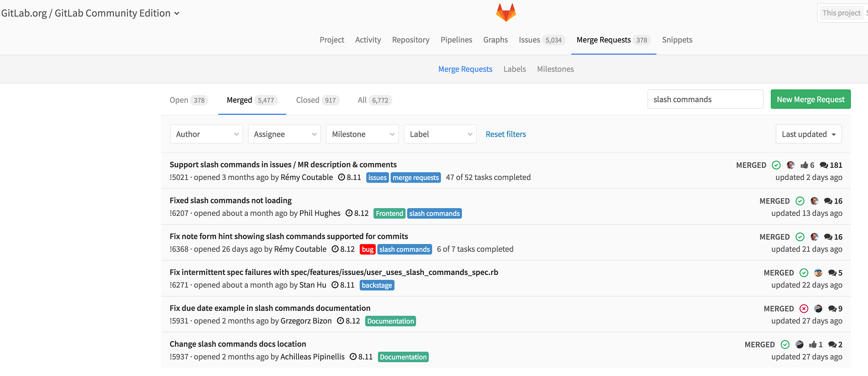
Task: Filter by the red 'bug' label
Action: 368,249
